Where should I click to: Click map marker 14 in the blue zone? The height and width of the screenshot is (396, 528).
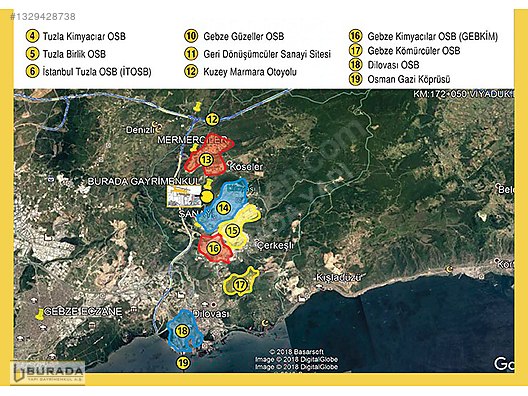224,208
